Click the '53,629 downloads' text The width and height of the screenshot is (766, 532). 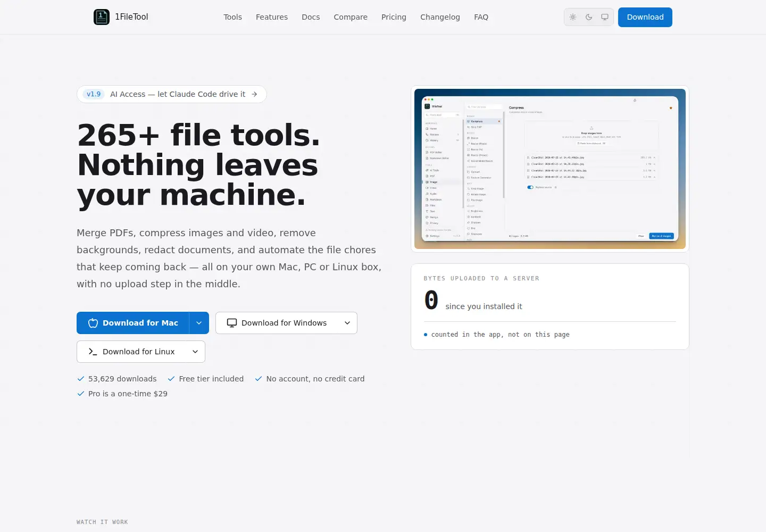tap(122, 379)
